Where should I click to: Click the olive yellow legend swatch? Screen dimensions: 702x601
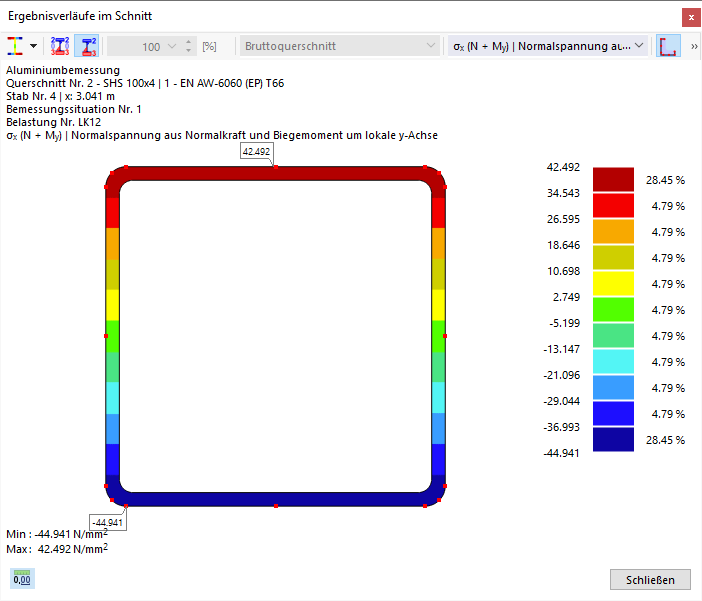613,258
